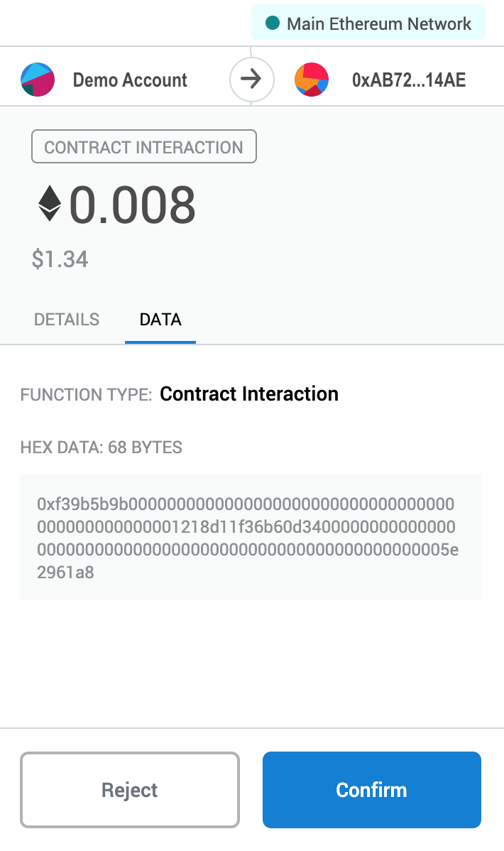
Task: Click the CONTRACT INTERACTION label badge
Action: (x=144, y=146)
